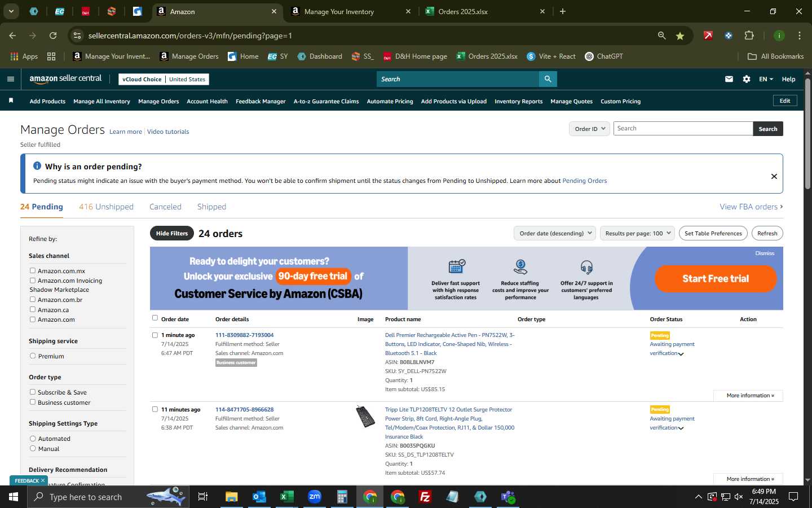
Task: Open the mail messages icon
Action: tap(729, 79)
